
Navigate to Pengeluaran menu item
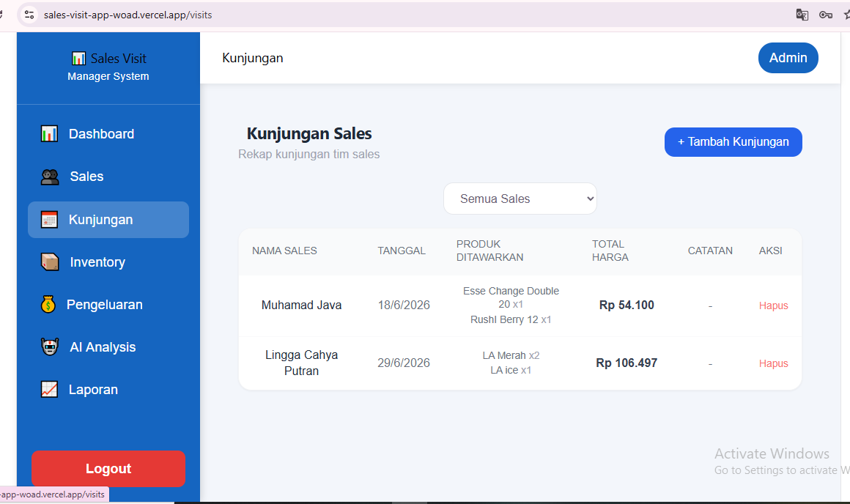click(x=108, y=305)
